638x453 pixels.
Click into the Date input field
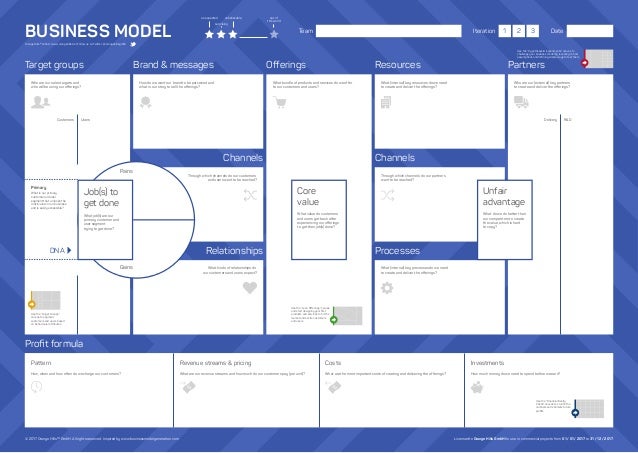590,31
